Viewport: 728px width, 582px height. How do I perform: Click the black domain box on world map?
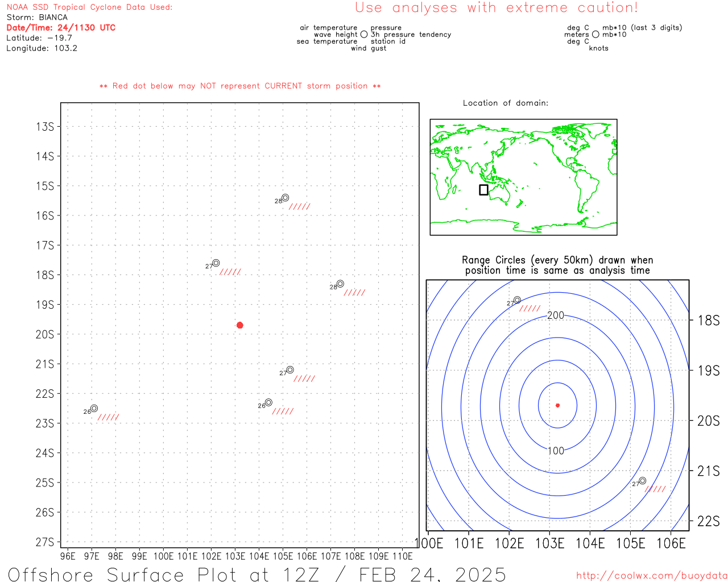[483, 190]
